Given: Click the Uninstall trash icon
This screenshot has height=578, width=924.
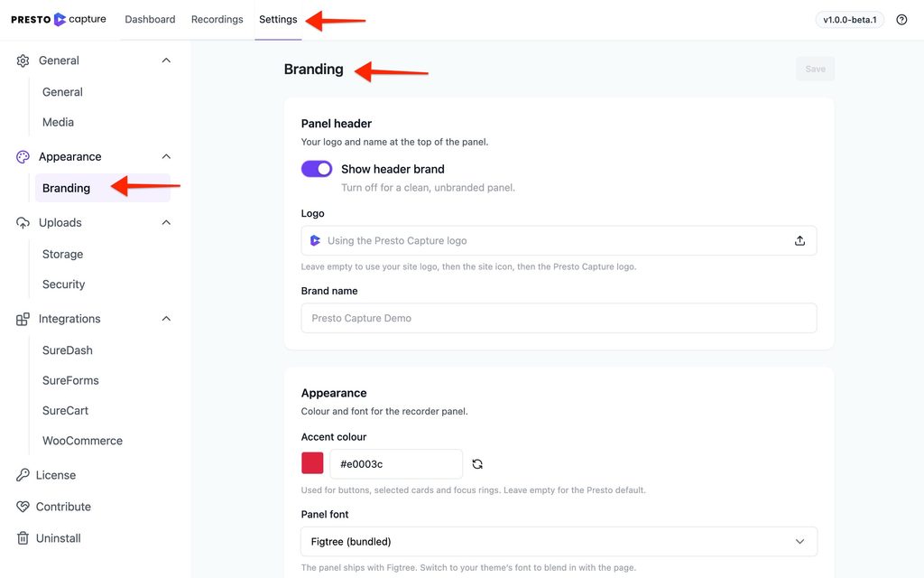Looking at the screenshot, I should pos(23,538).
